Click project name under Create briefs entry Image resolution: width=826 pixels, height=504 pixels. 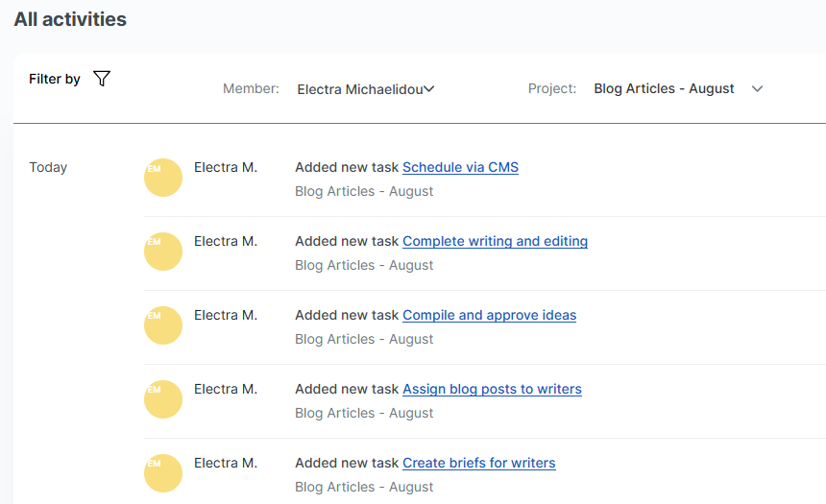pos(364,487)
